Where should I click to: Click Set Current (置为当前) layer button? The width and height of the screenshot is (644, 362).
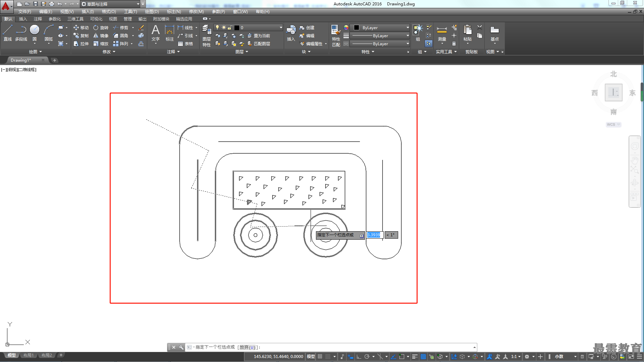(258, 36)
